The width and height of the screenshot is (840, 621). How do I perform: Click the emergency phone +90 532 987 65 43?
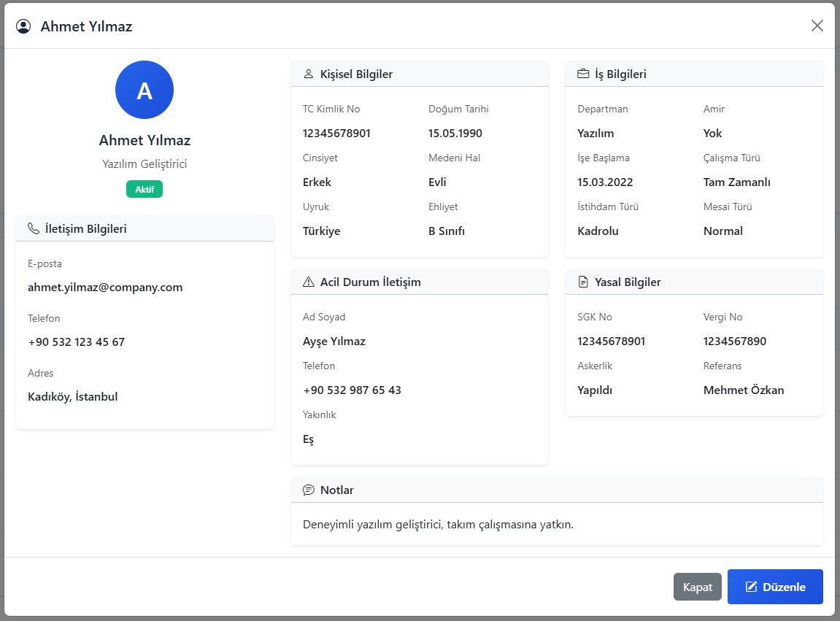point(352,390)
